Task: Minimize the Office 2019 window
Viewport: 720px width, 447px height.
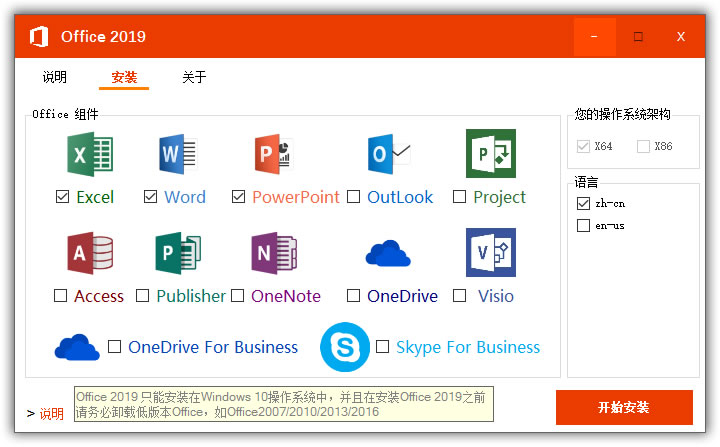Action: point(594,37)
